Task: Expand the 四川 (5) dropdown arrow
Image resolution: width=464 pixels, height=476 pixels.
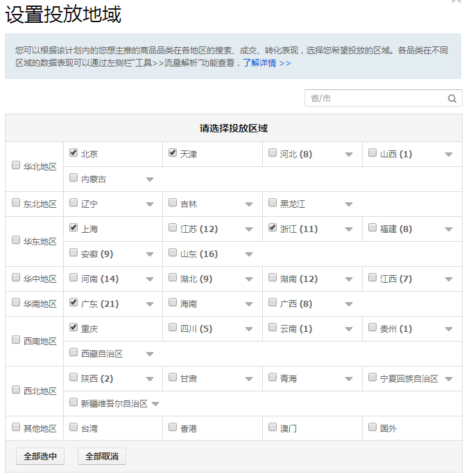Action: click(x=249, y=329)
